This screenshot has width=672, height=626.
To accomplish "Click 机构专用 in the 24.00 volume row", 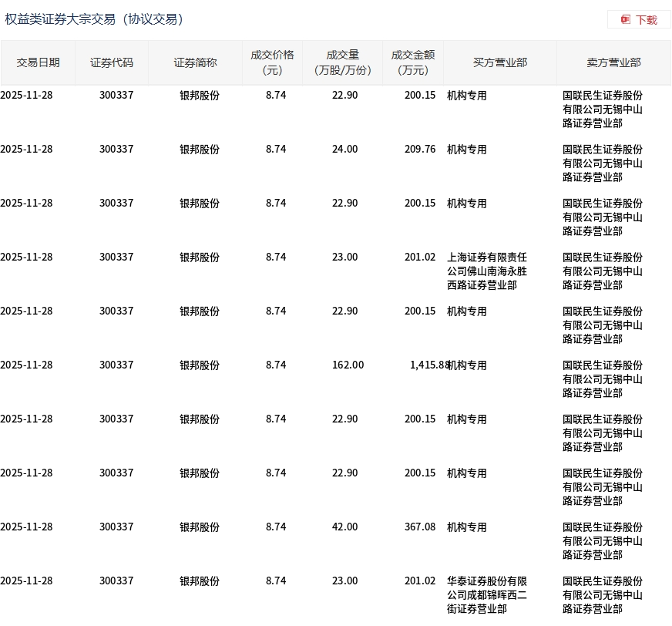I will click(x=467, y=150).
